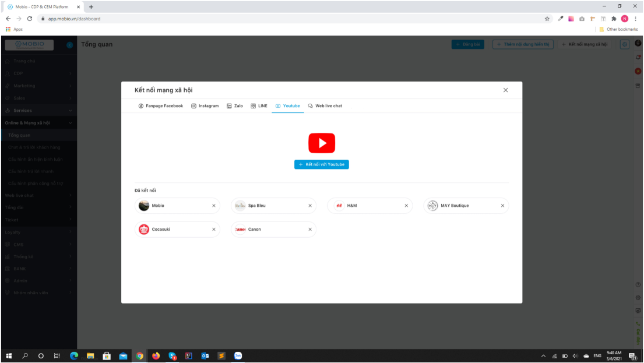The width and height of the screenshot is (644, 363).
Task: Open the BANK sidebar menu
Action: 38,269
